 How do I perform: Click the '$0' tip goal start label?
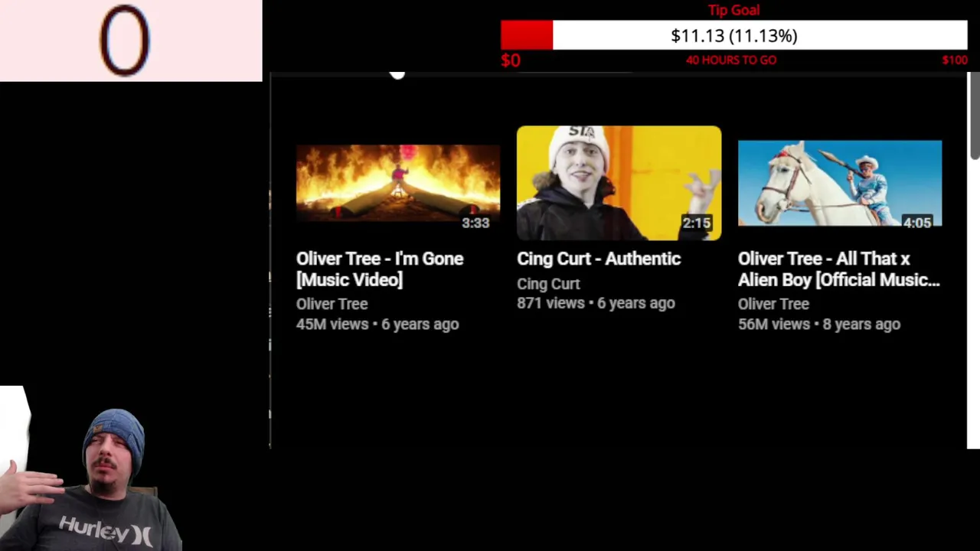(511, 60)
